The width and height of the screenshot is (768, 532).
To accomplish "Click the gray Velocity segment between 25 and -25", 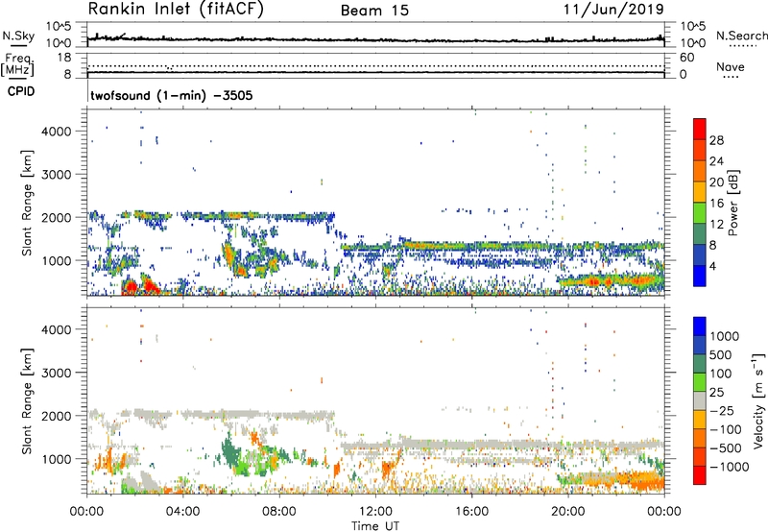I will (700, 400).
